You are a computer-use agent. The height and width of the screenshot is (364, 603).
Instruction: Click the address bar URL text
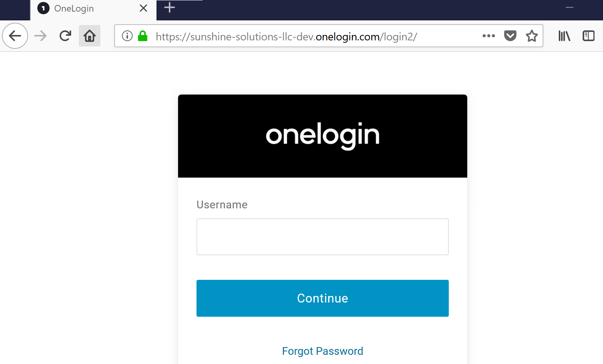click(286, 37)
